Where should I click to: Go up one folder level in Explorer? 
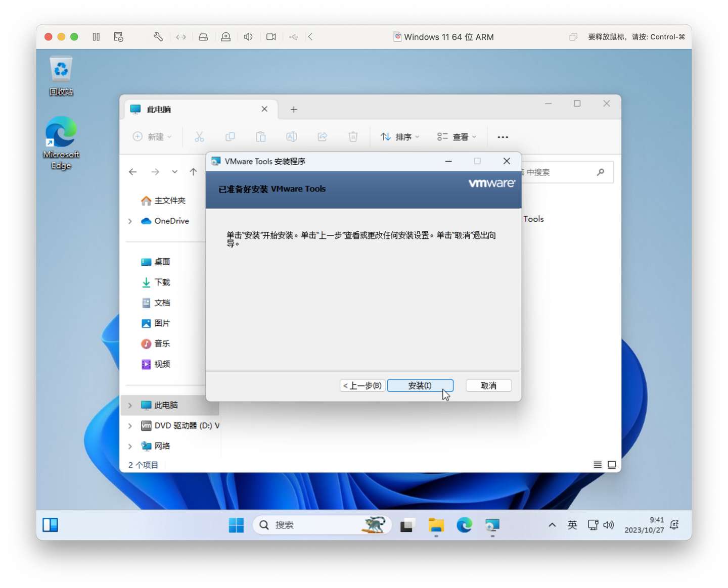pyautogui.click(x=193, y=172)
